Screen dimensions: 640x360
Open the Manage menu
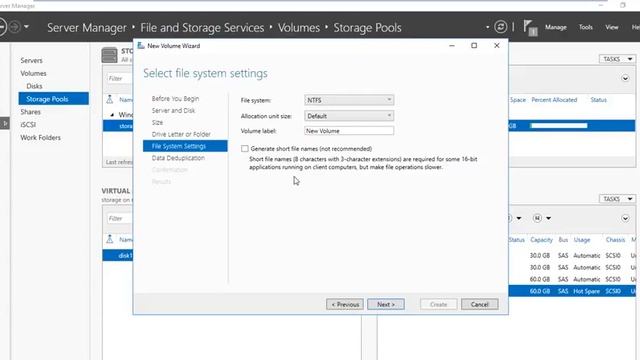tap(556, 27)
